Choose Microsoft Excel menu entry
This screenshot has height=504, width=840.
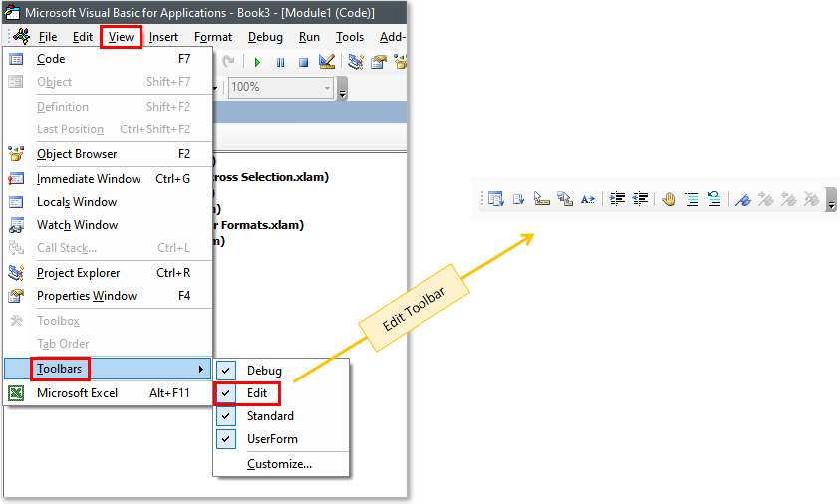pos(108,393)
